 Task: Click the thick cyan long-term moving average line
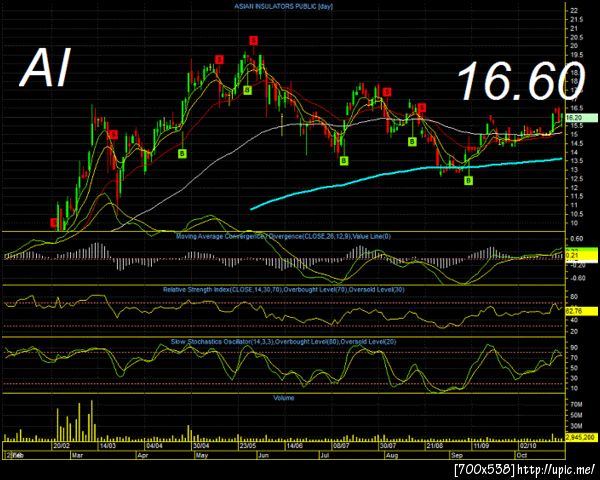(x=406, y=171)
